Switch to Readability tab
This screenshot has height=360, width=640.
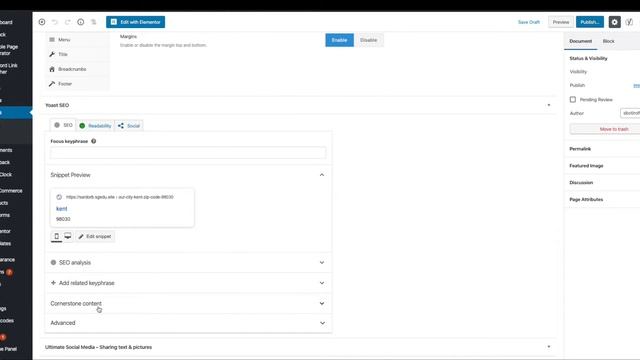(96, 126)
